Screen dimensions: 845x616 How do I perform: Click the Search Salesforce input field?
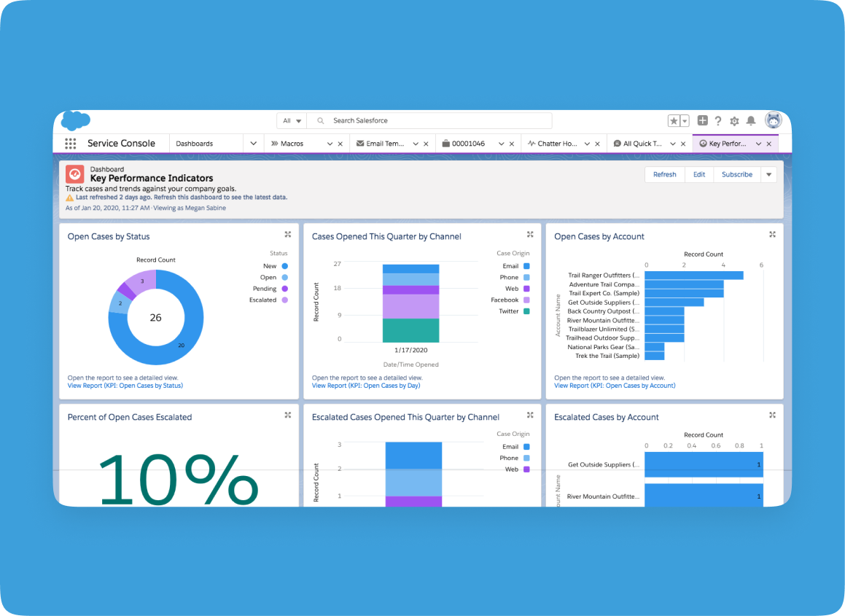(437, 121)
